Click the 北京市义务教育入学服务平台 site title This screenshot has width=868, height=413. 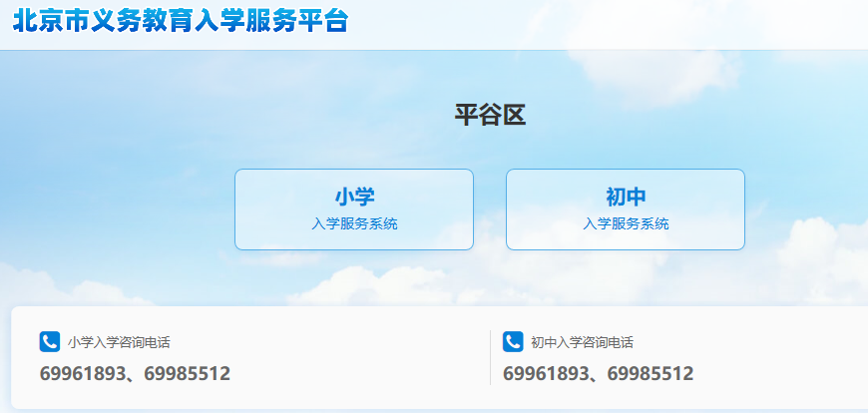click(x=181, y=21)
